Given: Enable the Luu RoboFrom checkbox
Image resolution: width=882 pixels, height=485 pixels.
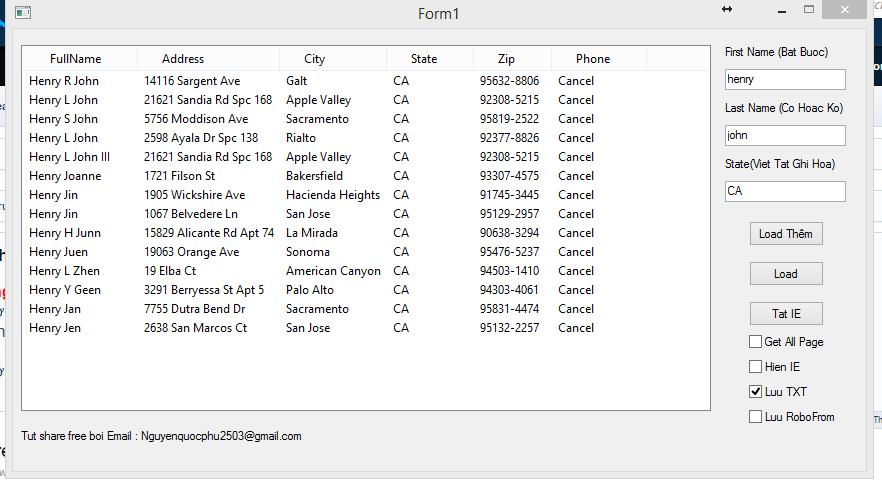Looking at the screenshot, I should (756, 417).
